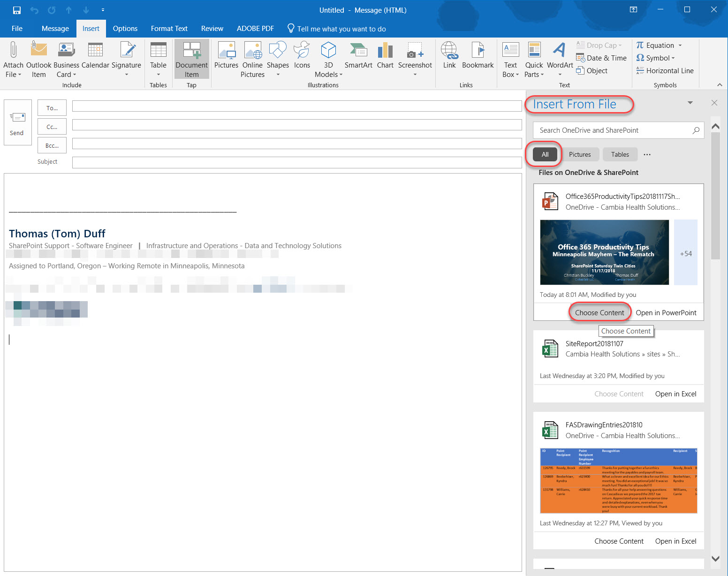
Task: Click Open in Excel for SiteReport20181107
Action: (675, 394)
